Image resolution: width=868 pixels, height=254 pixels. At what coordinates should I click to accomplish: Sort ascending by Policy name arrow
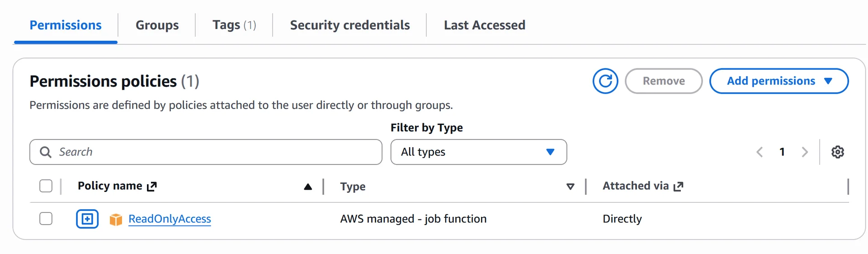pos(308,187)
